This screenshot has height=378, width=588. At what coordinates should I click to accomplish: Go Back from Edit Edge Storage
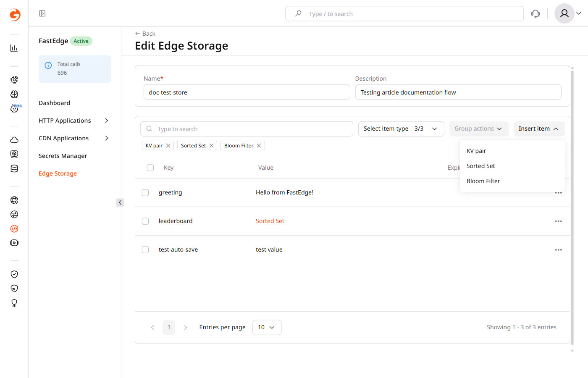pyautogui.click(x=145, y=34)
